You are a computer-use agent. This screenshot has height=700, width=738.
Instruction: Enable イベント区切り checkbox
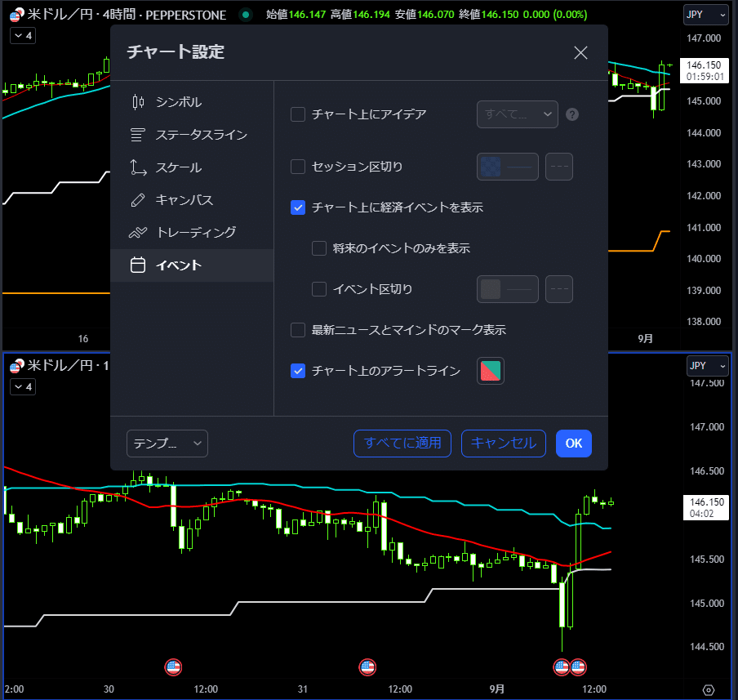319,289
